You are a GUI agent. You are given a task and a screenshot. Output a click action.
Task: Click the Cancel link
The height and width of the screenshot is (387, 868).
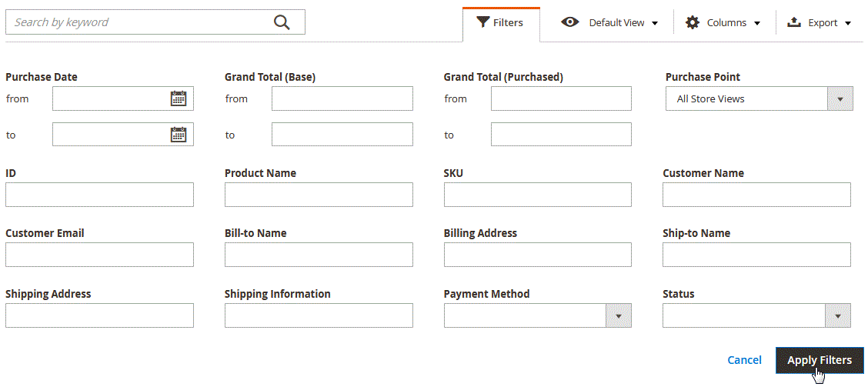[x=744, y=360]
